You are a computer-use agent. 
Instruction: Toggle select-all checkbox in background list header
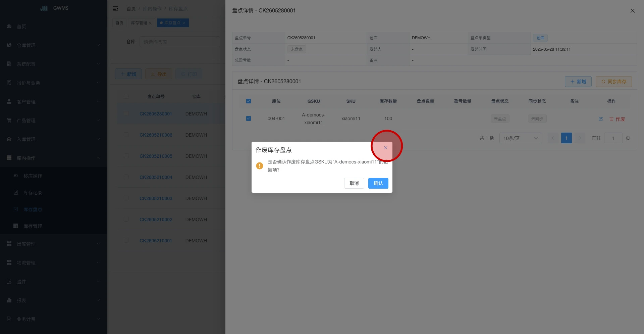click(126, 96)
